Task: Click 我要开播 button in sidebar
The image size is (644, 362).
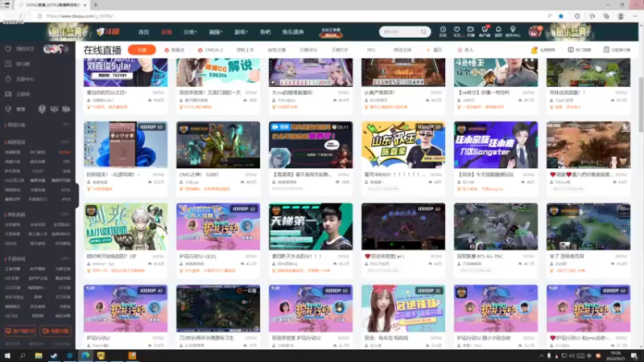Action: point(56,331)
